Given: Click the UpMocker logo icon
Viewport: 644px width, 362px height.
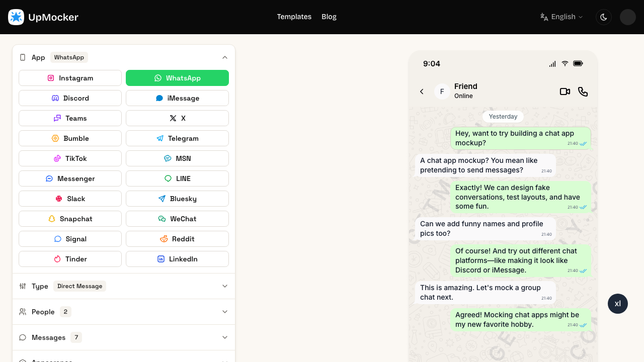Looking at the screenshot, I should (16, 17).
